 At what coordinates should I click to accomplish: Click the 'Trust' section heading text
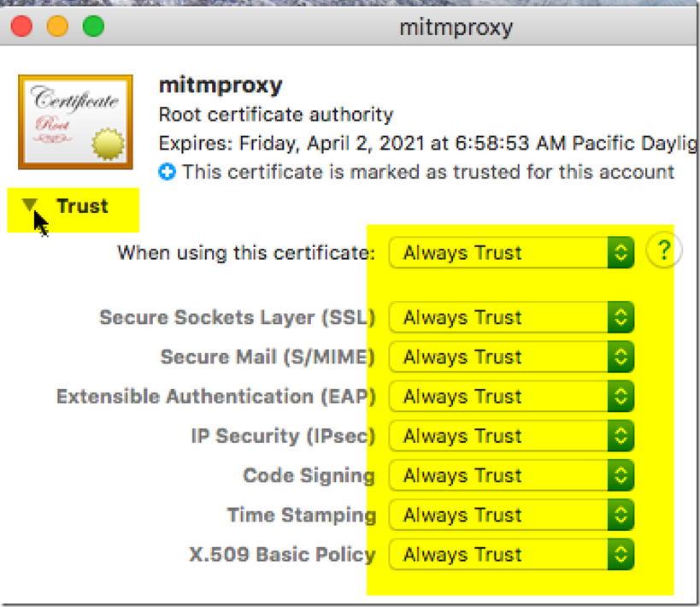82,206
